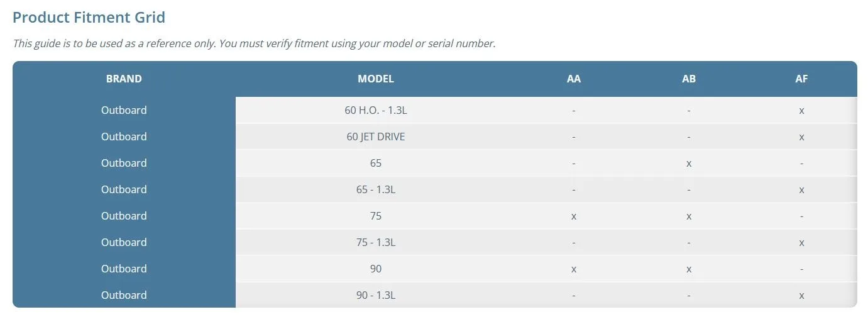
Task: Select the 90 - 1.3L model cell
Action: pyautogui.click(x=376, y=295)
